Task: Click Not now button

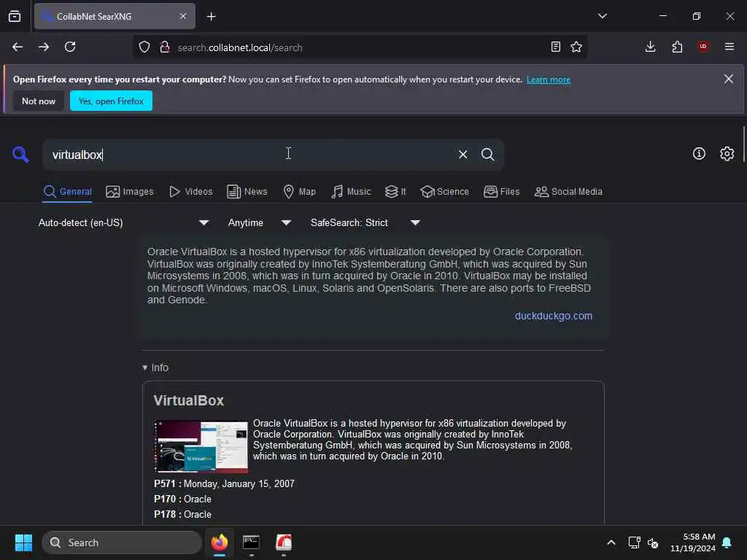Action: [39, 101]
